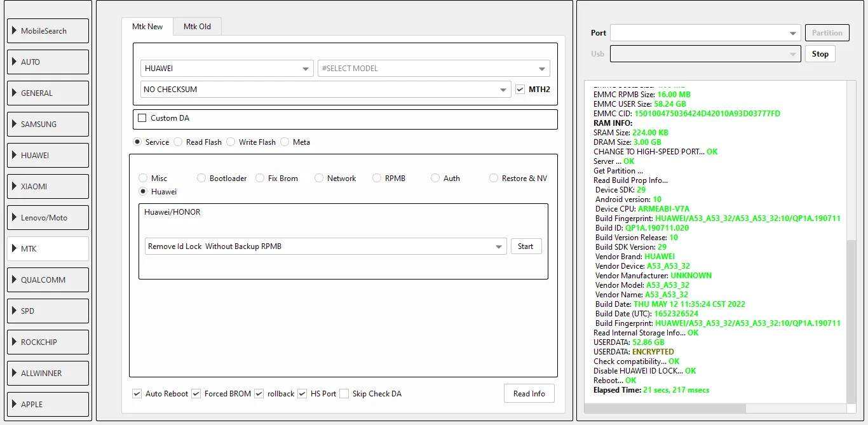Click the Start button

pos(526,246)
